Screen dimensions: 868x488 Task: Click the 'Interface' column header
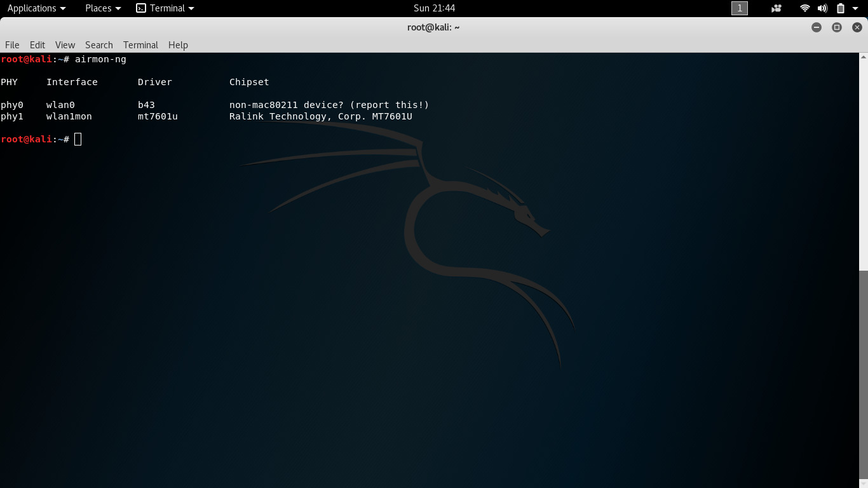pyautogui.click(x=72, y=82)
